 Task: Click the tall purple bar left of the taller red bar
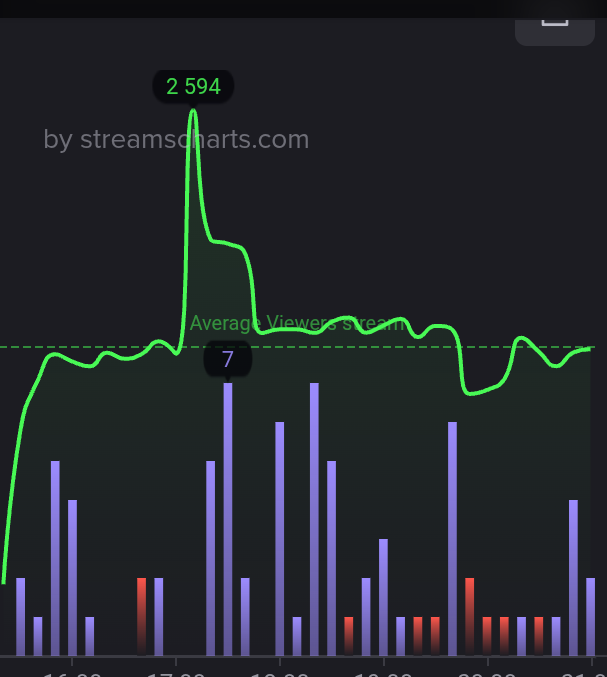tap(452, 539)
